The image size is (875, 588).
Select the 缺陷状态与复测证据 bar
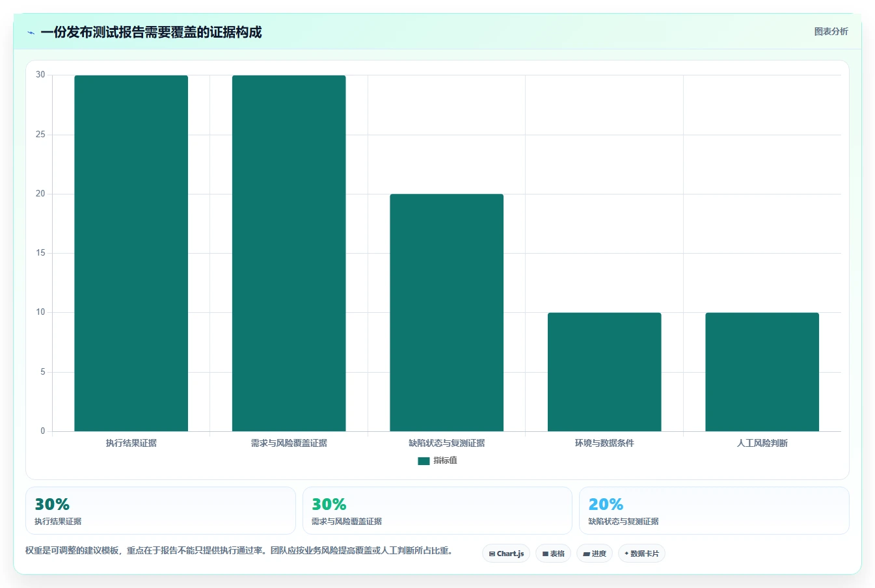447,312
